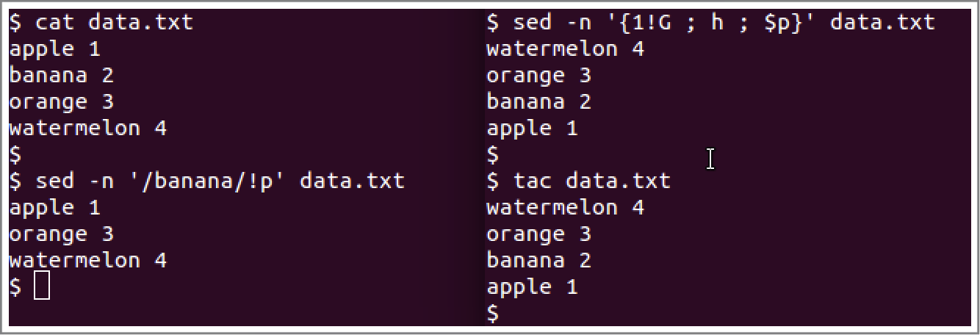Click 'banana 2' under the 1!G sed command
The width and height of the screenshot is (980, 335).
539,101
